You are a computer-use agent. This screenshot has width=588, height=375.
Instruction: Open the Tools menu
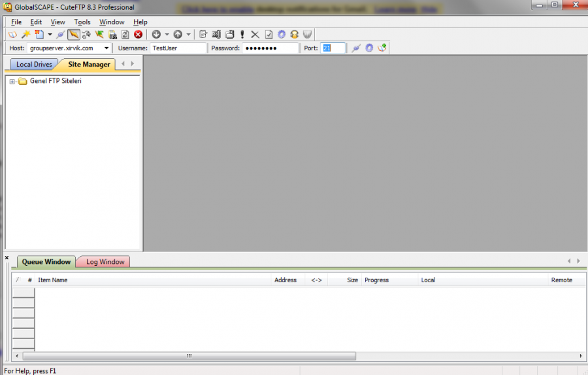[82, 22]
